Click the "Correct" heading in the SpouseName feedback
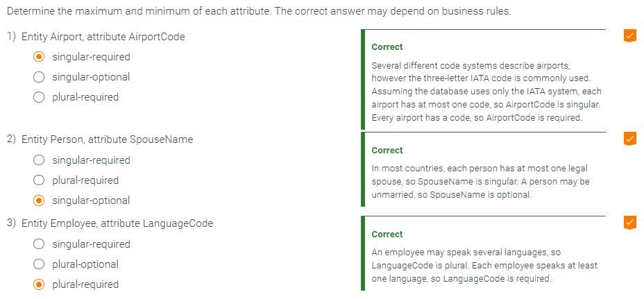The width and height of the screenshot is (644, 299). pos(387,150)
